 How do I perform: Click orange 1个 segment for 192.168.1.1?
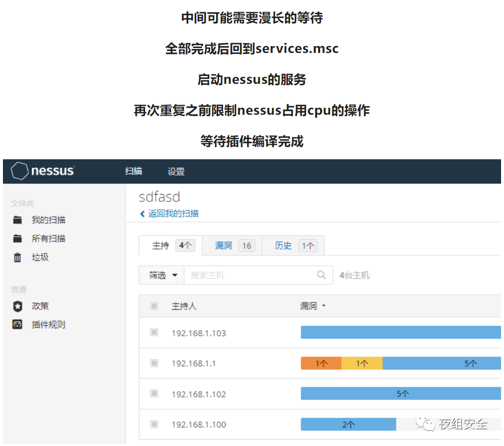pos(321,363)
